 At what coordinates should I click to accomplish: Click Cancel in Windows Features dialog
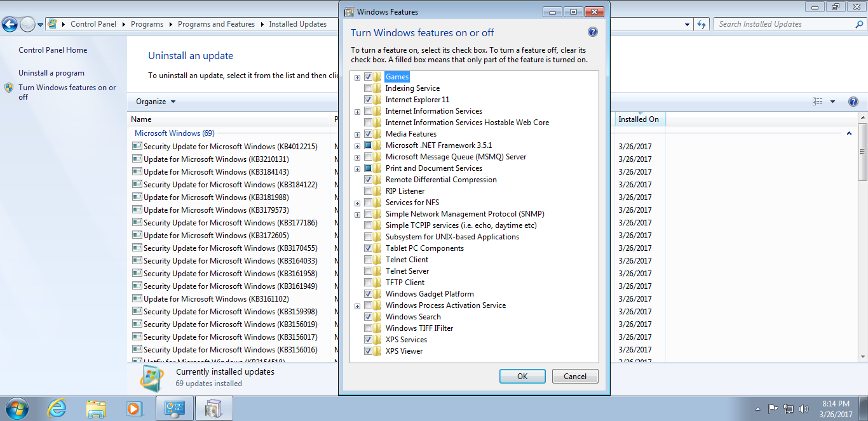coord(575,376)
